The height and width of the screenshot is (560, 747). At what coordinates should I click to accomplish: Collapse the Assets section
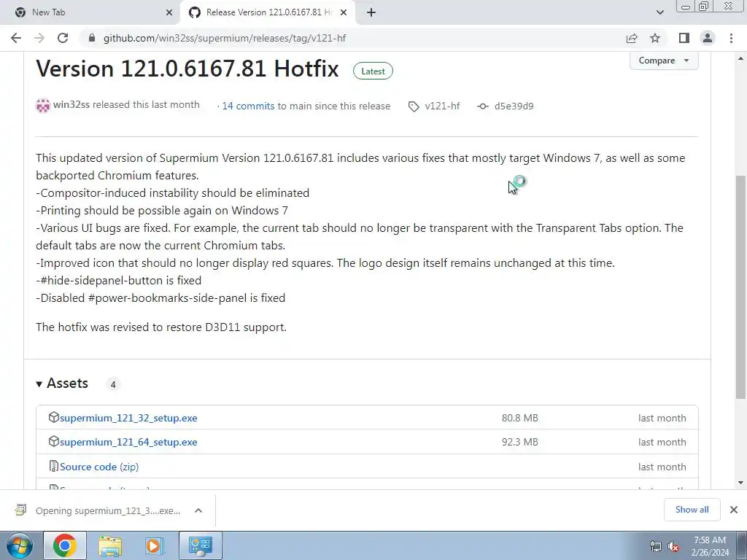(62, 384)
